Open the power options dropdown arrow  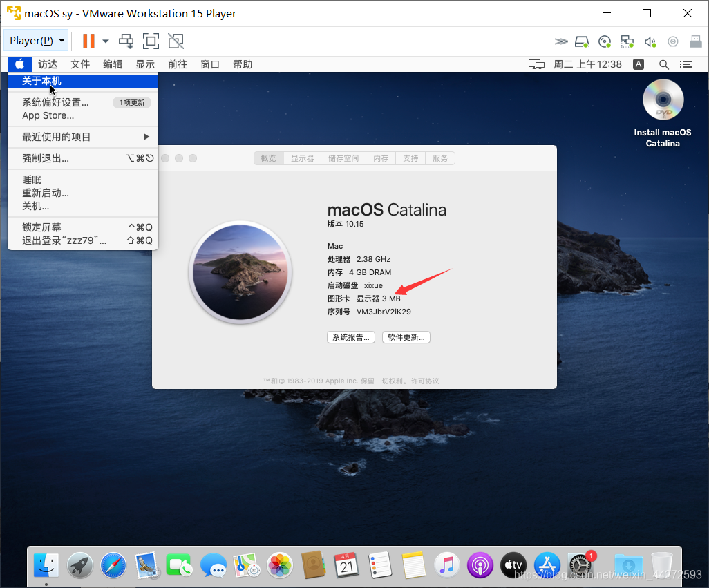pyautogui.click(x=106, y=41)
